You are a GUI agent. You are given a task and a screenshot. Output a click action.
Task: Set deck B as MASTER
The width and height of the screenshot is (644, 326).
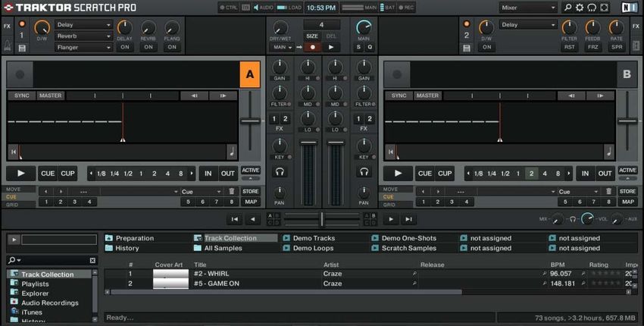click(x=427, y=96)
